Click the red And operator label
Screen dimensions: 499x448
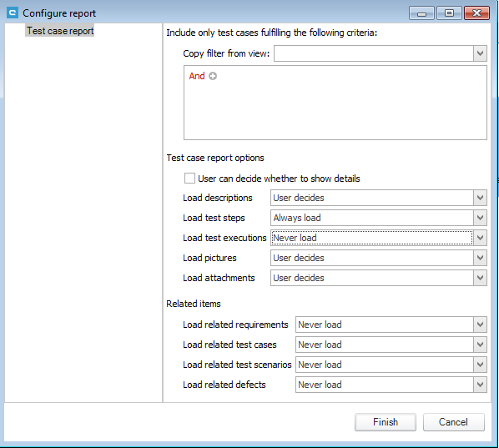[197, 76]
